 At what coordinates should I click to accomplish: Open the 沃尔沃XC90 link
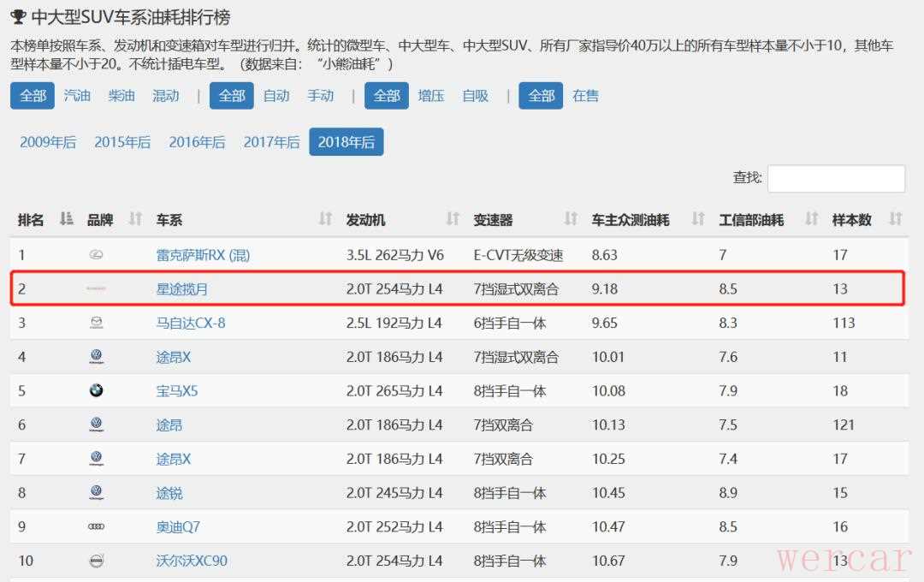click(192, 561)
